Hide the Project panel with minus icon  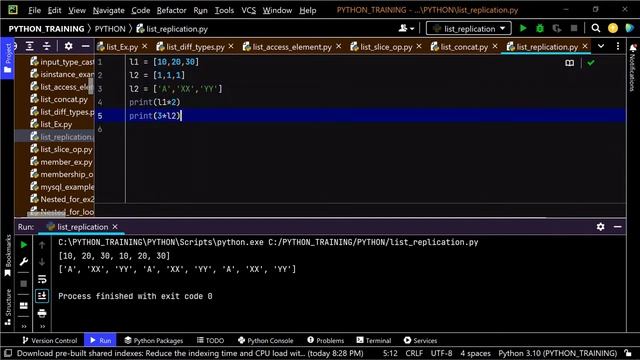pyautogui.click(x=85, y=46)
